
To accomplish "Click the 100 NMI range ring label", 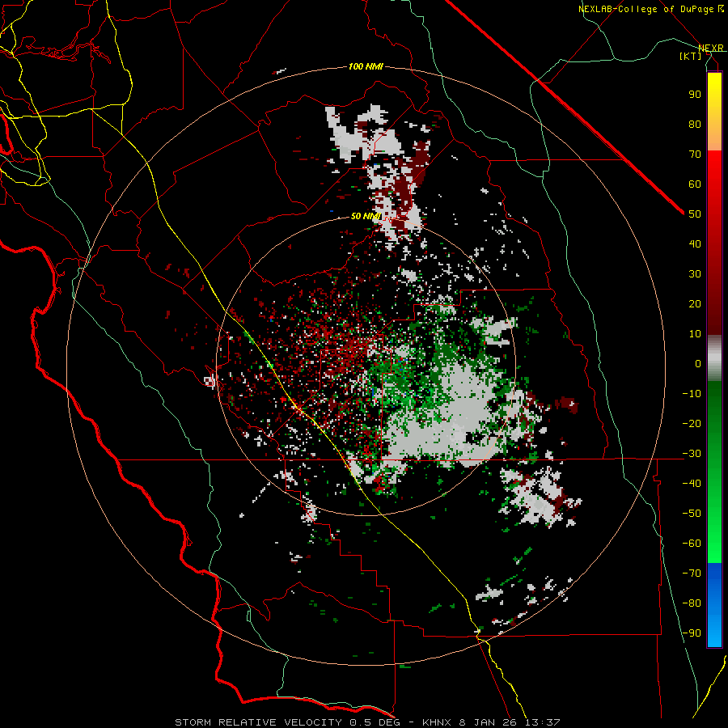I will click(366, 66).
